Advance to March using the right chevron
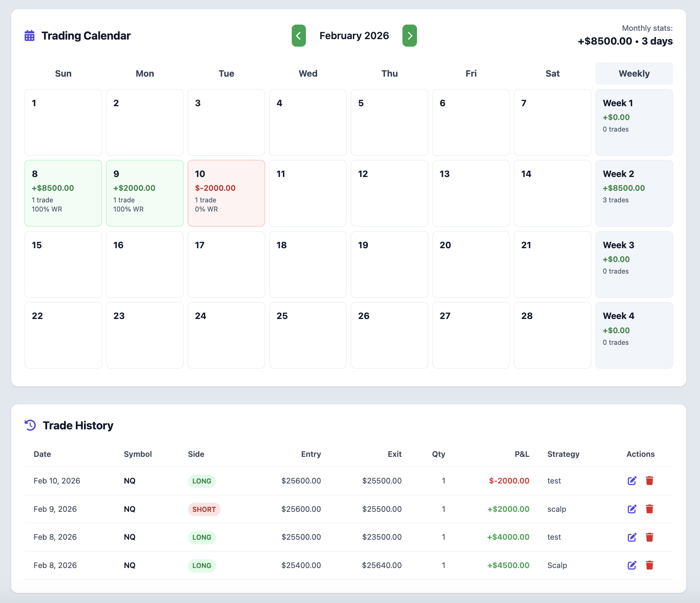Viewport: 700px width, 603px height. tap(410, 36)
